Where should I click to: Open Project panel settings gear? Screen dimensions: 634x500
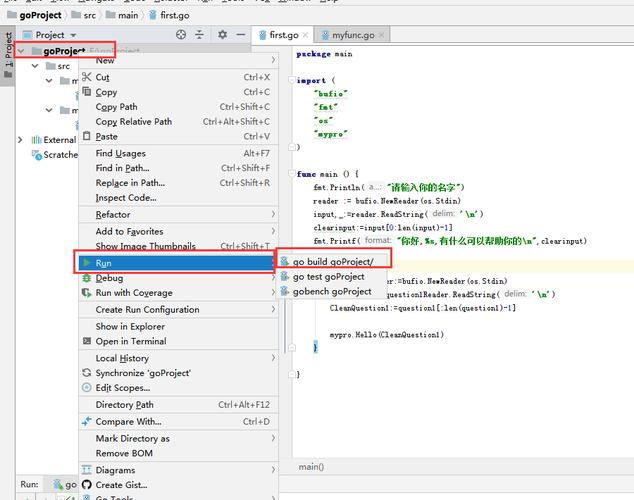click(222, 35)
